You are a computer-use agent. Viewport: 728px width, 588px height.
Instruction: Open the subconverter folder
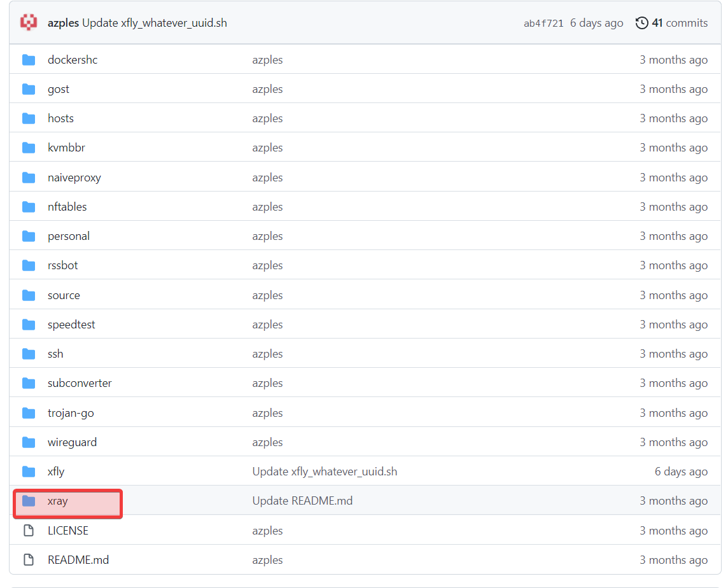[80, 383]
